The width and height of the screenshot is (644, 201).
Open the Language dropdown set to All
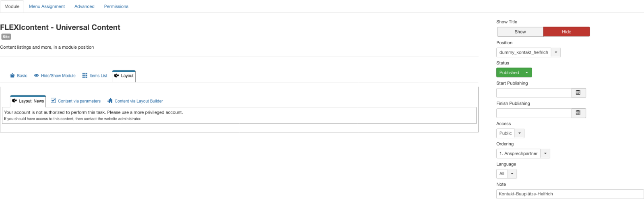pyautogui.click(x=506, y=174)
